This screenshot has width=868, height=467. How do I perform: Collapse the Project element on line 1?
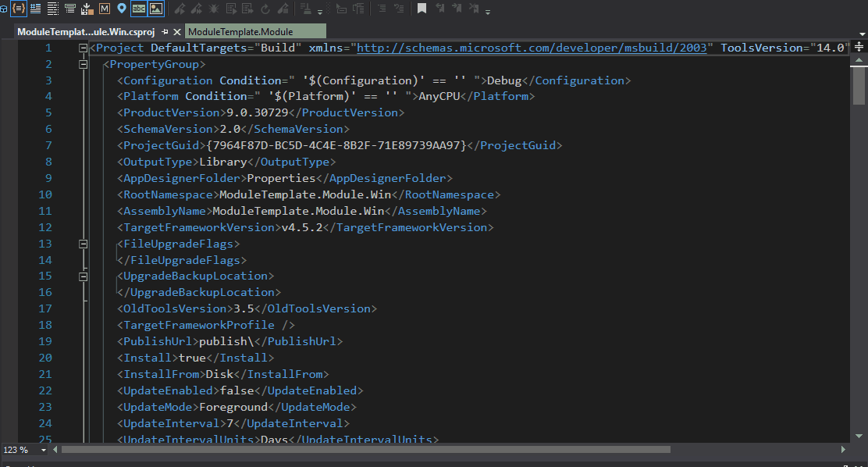point(83,48)
